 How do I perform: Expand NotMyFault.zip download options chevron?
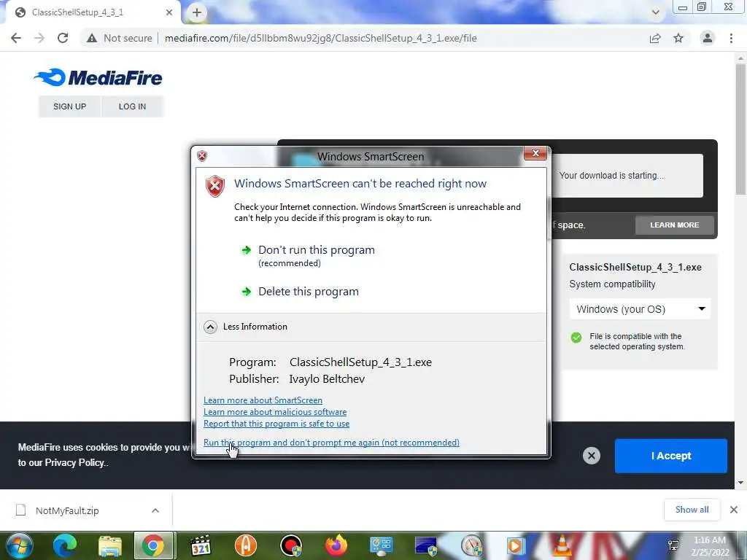coord(155,510)
